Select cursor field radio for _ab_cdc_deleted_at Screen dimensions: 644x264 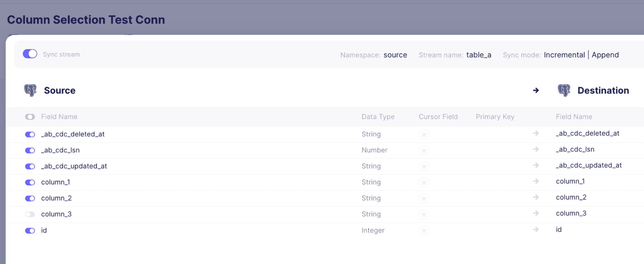(424, 135)
